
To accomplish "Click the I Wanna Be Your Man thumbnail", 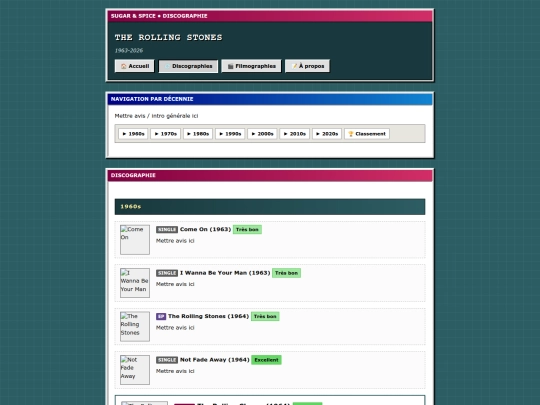I will coord(135,283).
